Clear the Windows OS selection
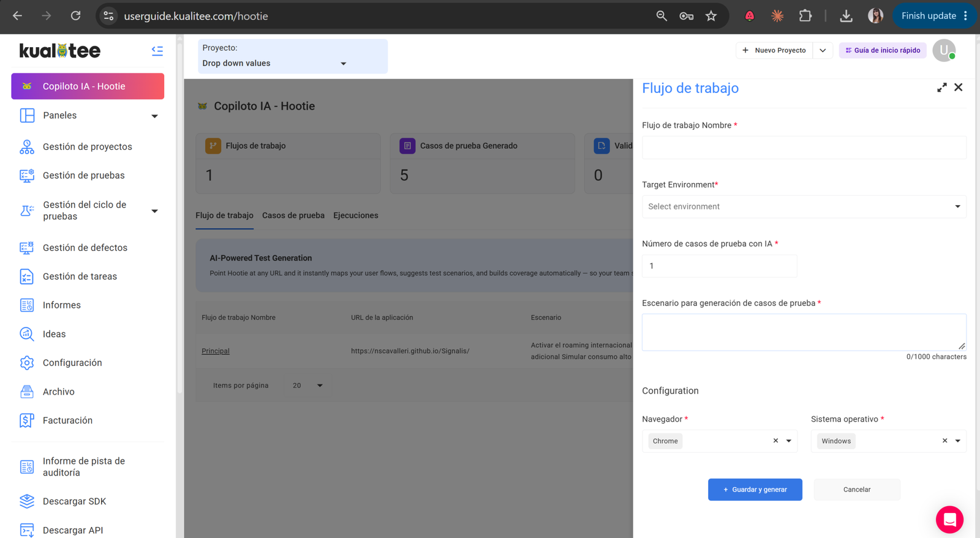 944,441
